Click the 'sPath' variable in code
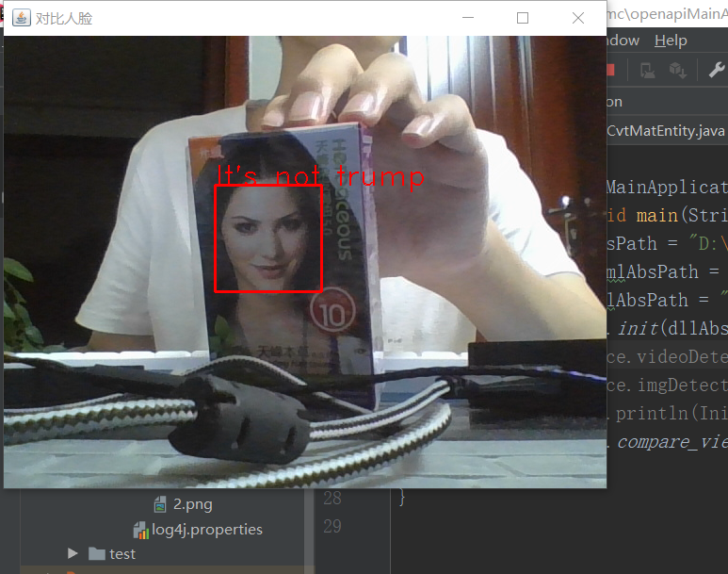Screen dimensions: 728x574 (x=632, y=244)
